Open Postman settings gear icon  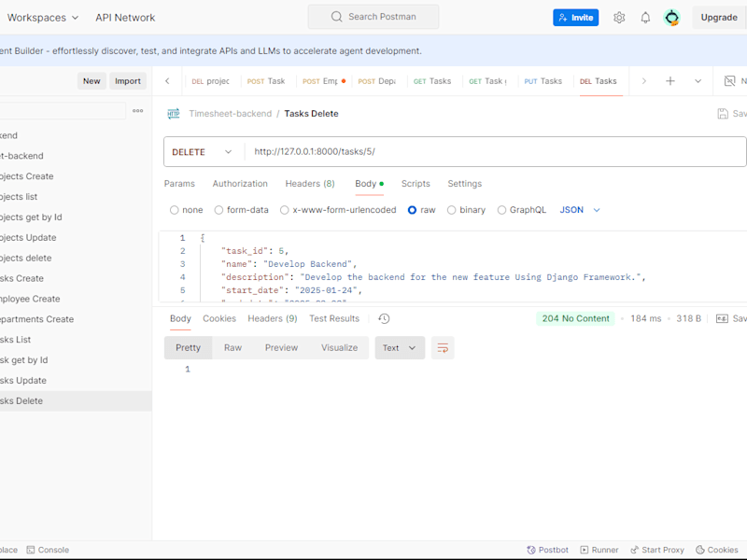[x=619, y=18]
